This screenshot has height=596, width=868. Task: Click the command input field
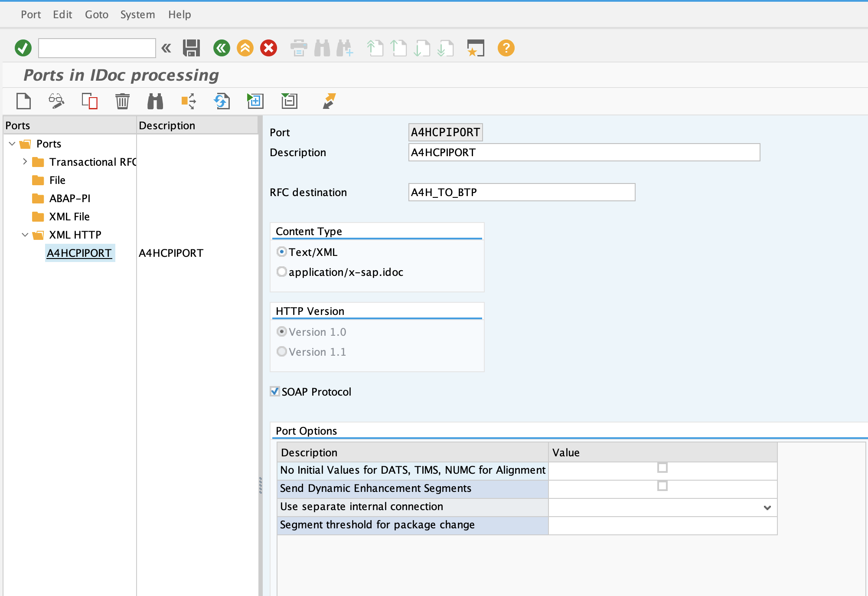[x=97, y=48]
